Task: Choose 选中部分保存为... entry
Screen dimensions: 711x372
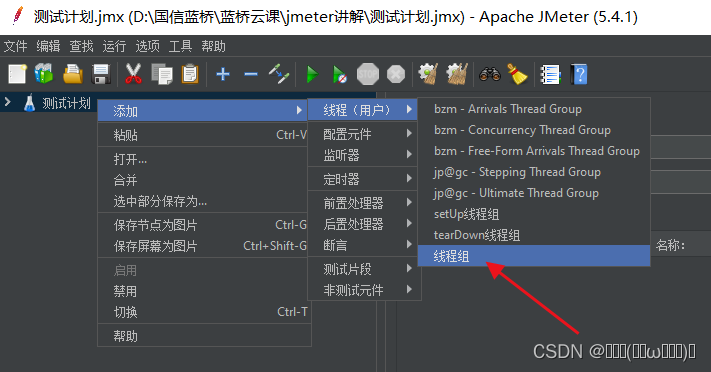Action: 203,201
